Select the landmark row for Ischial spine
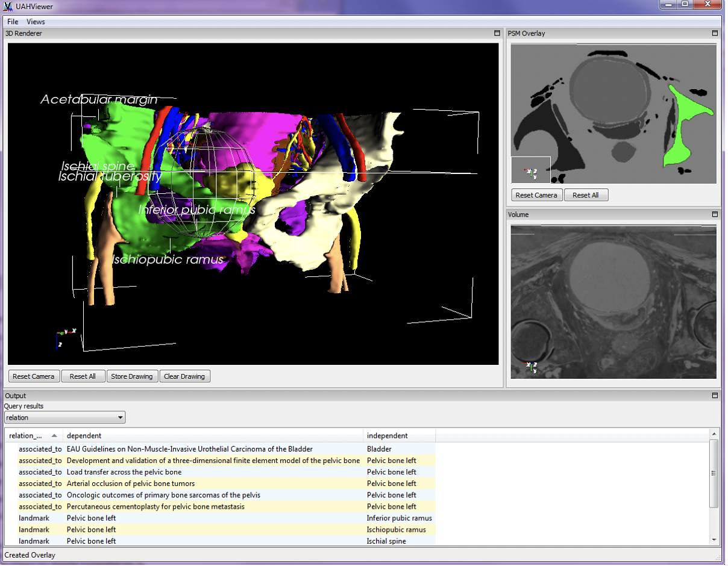Image resolution: width=728 pixels, height=566 pixels. (x=181, y=541)
